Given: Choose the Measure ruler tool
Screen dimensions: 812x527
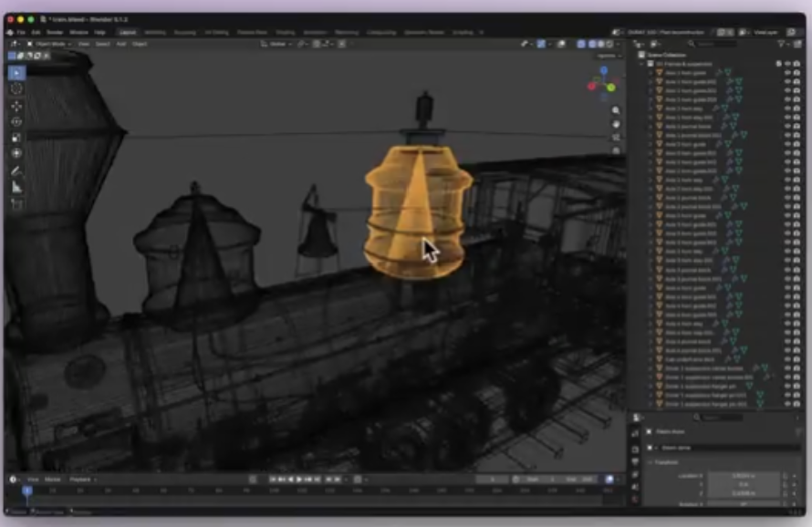Looking at the screenshot, I should [16, 187].
